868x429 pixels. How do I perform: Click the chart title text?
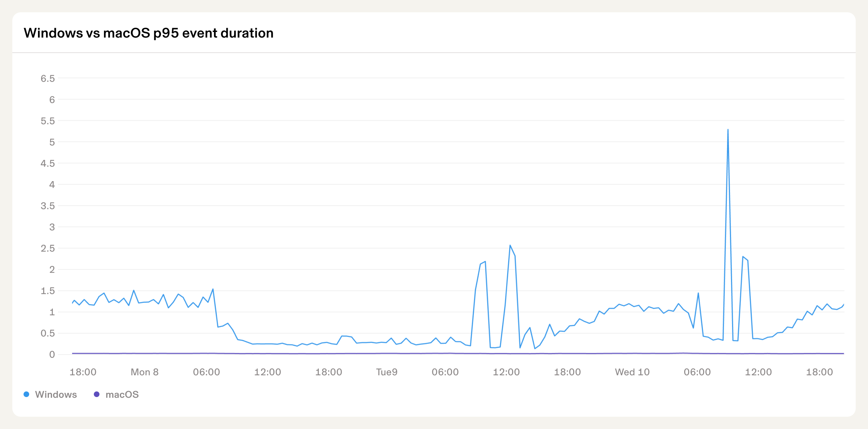click(148, 33)
